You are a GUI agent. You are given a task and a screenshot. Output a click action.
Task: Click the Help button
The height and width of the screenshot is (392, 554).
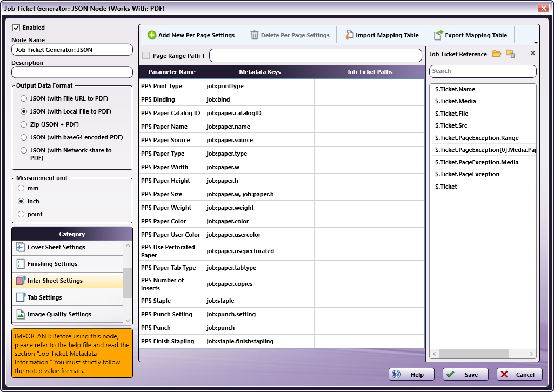click(411, 375)
